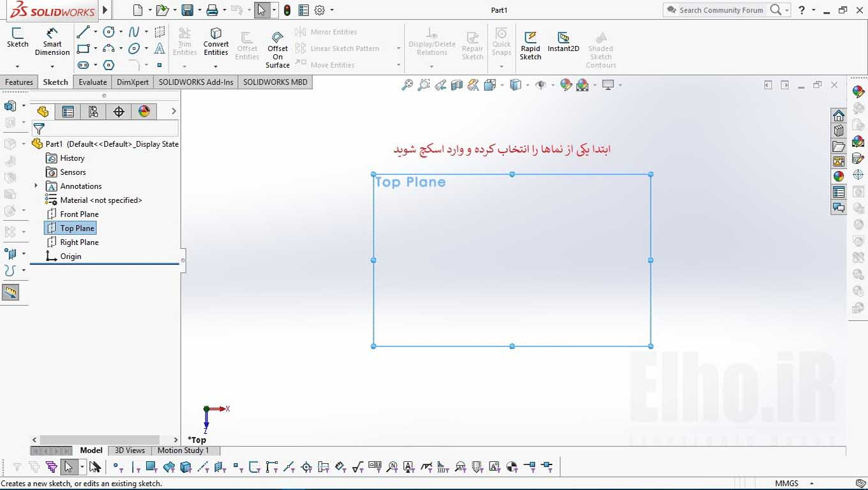Screen dimensions: 868x490
Task: Open the home icon in task pane
Action: coord(839,115)
